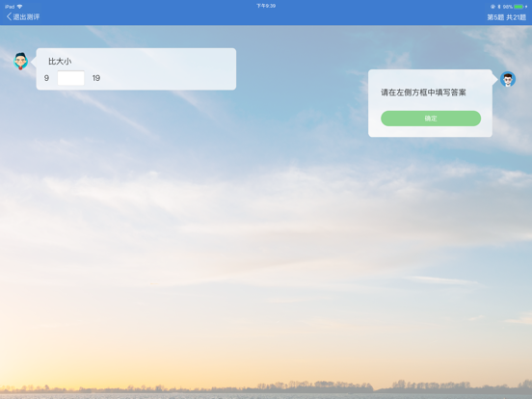Click the green 确定 confirm button

coord(431,119)
